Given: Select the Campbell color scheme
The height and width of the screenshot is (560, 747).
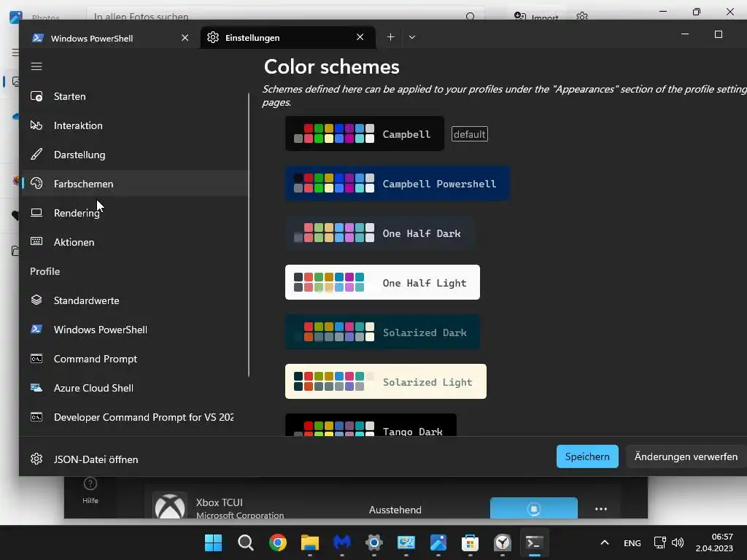Looking at the screenshot, I should click(x=365, y=134).
